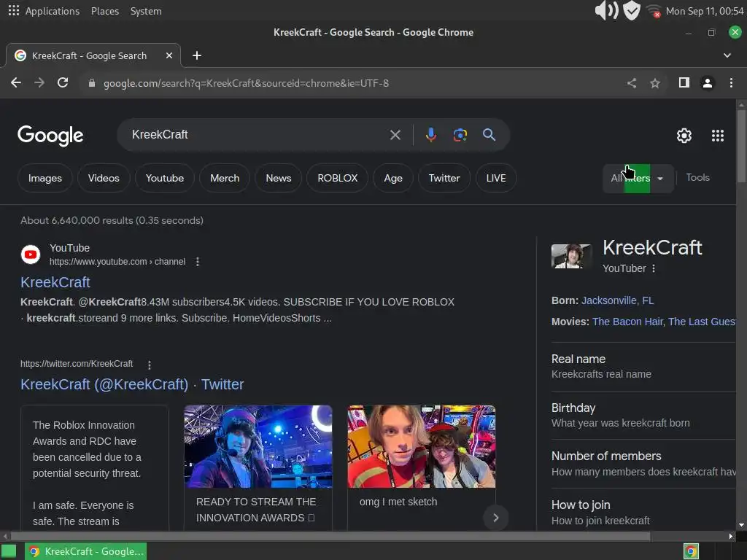The width and height of the screenshot is (747, 560).
Task: Select the ROBLOX filter chip
Action: pyautogui.click(x=337, y=178)
